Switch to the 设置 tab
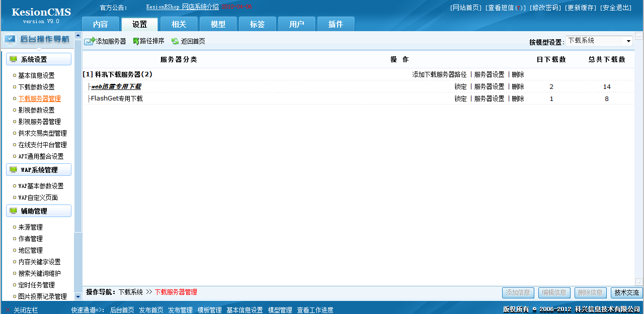This screenshot has height=314, width=644. [x=140, y=24]
